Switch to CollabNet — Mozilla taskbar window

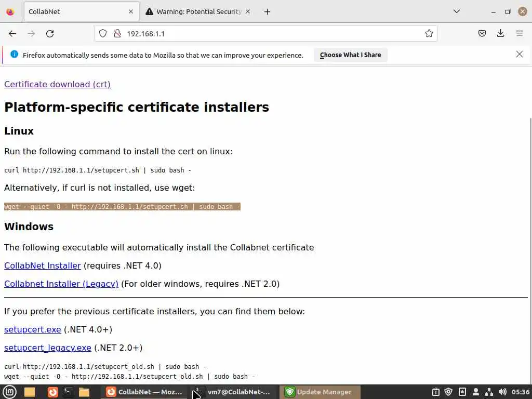(144, 392)
